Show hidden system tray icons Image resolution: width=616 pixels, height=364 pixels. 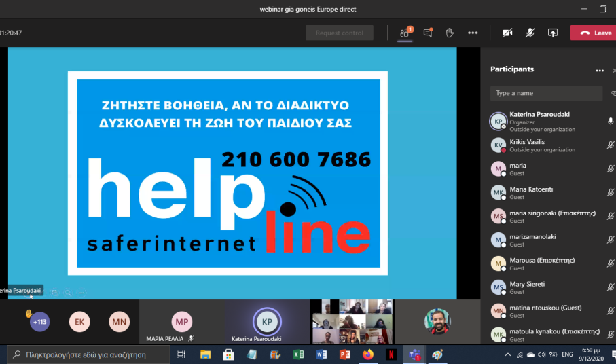(507, 354)
